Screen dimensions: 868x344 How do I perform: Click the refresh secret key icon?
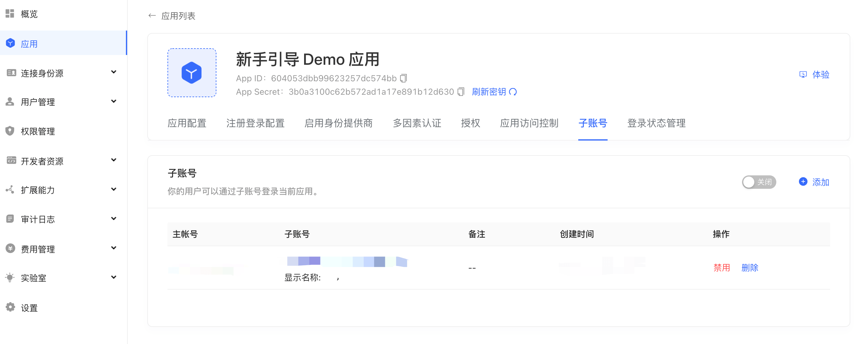pos(513,92)
